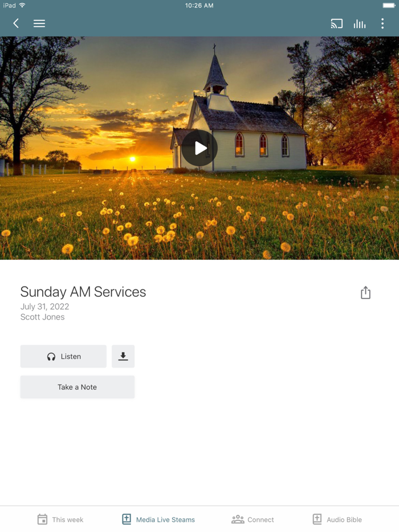Image resolution: width=399 pixels, height=532 pixels.
Task: Download the sermon audio
Action: click(123, 356)
